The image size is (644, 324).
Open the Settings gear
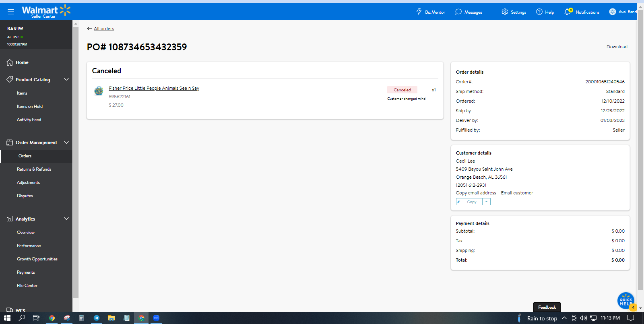click(x=505, y=12)
